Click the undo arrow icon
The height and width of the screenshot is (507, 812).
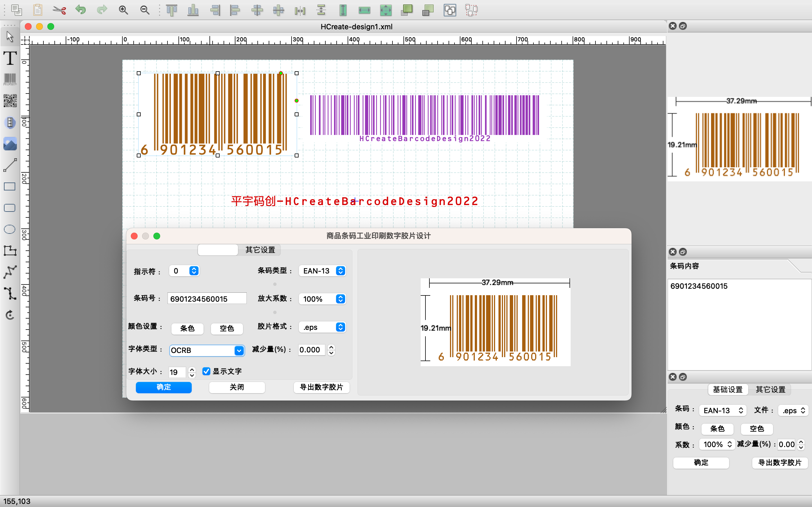(x=81, y=10)
